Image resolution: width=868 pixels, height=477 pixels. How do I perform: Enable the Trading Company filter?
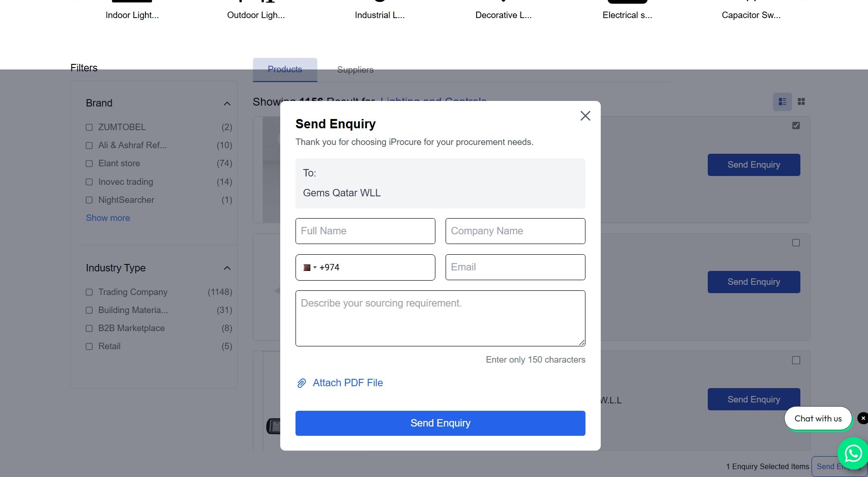(x=89, y=292)
